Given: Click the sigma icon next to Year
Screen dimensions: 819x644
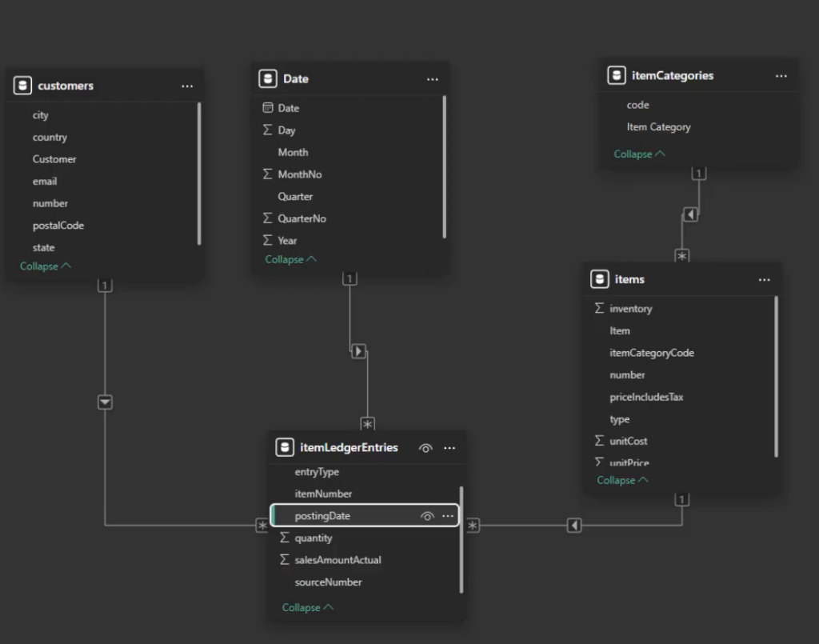Looking at the screenshot, I should (267, 240).
